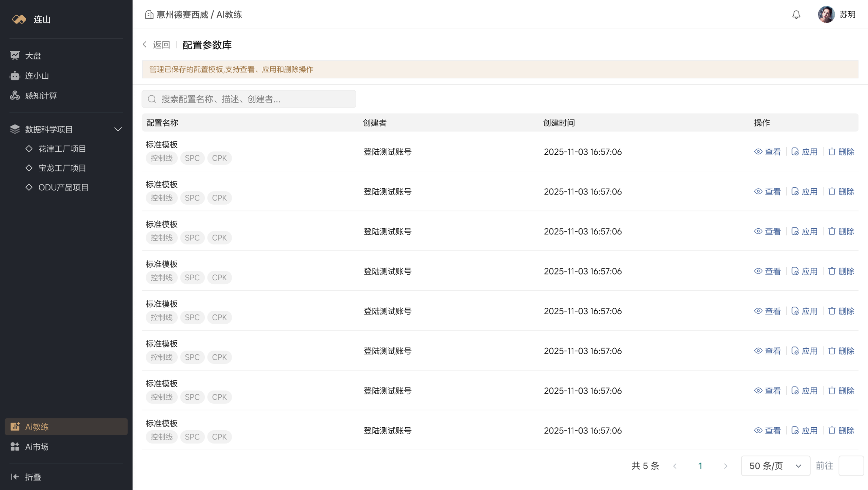Click the 返回 back arrow
This screenshot has width=868, height=490.
coord(145,44)
